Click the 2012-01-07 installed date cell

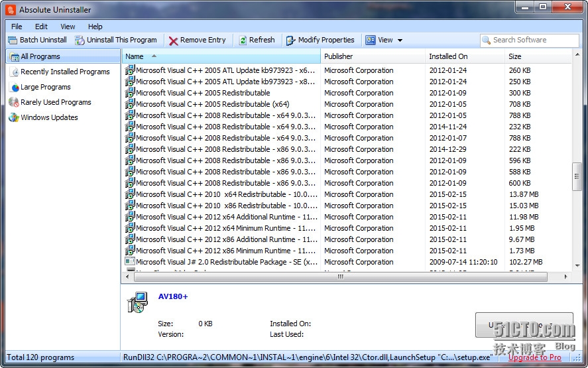[x=448, y=138]
